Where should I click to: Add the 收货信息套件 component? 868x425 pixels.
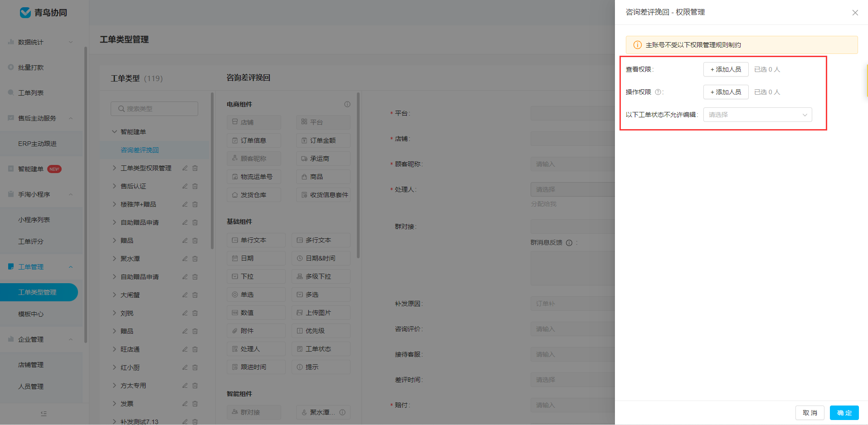tap(323, 195)
